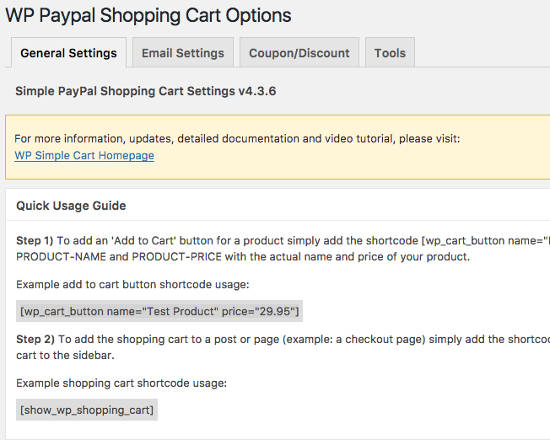Open the Email Settings tab
The height and width of the screenshot is (440, 550).
pyautogui.click(x=183, y=53)
